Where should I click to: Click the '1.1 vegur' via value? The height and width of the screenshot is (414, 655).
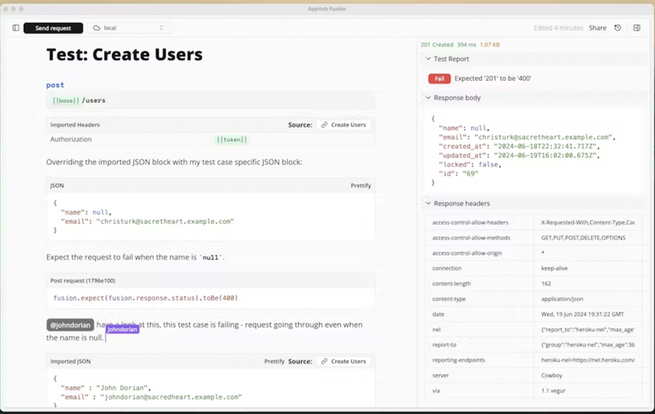point(553,391)
